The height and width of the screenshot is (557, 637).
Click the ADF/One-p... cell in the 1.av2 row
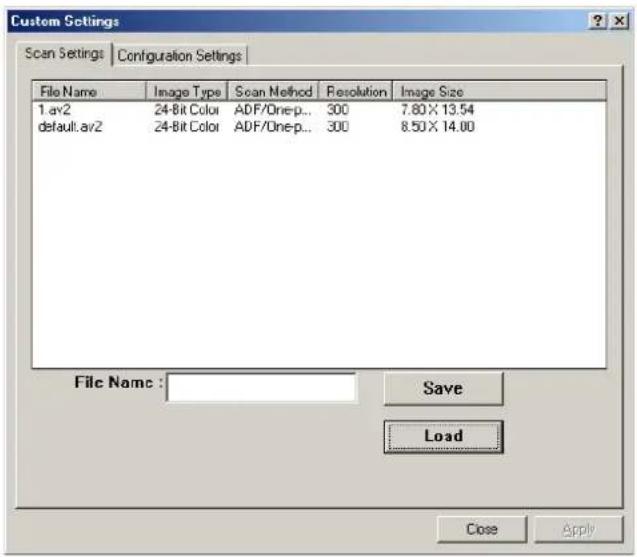[273, 109]
